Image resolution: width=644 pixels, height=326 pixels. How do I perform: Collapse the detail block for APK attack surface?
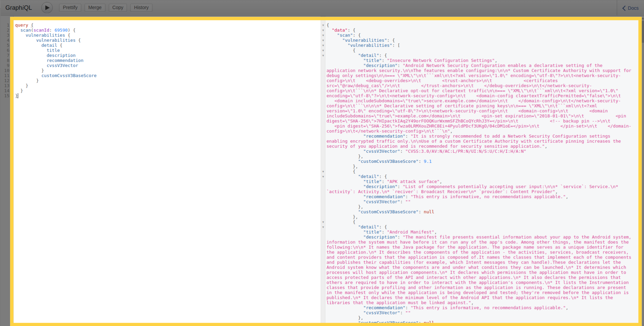(x=323, y=177)
